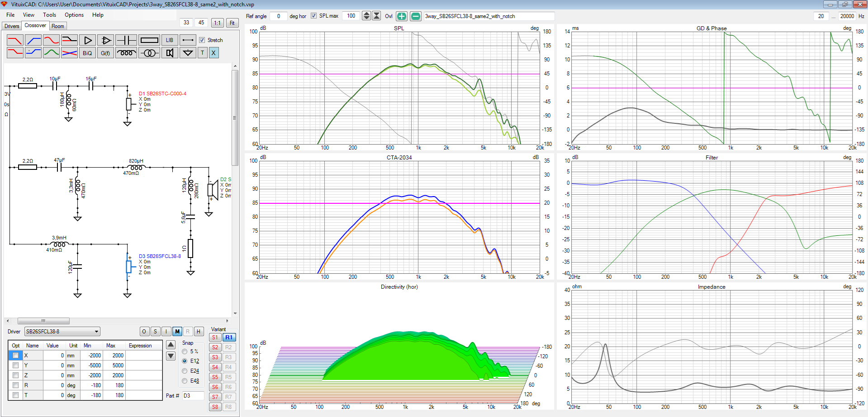Switch to the Room tab
Screen dimensions: 868x417
coord(57,26)
